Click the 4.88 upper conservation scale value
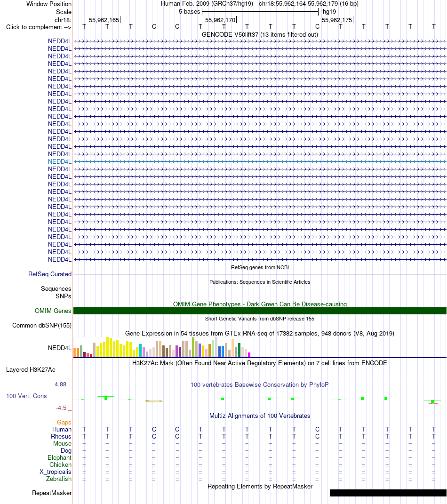This screenshot has width=447, height=504. click(x=60, y=384)
